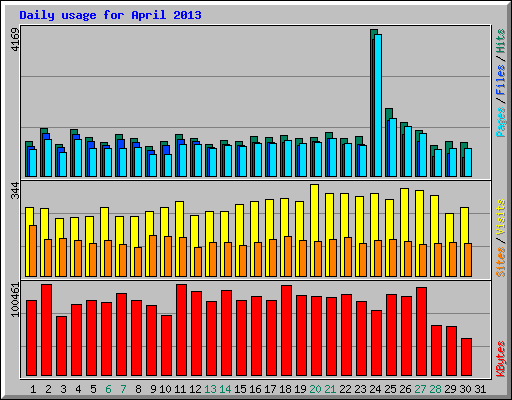Click the 100461 axis value
This screenshot has height=400, width=512.
click(15, 299)
